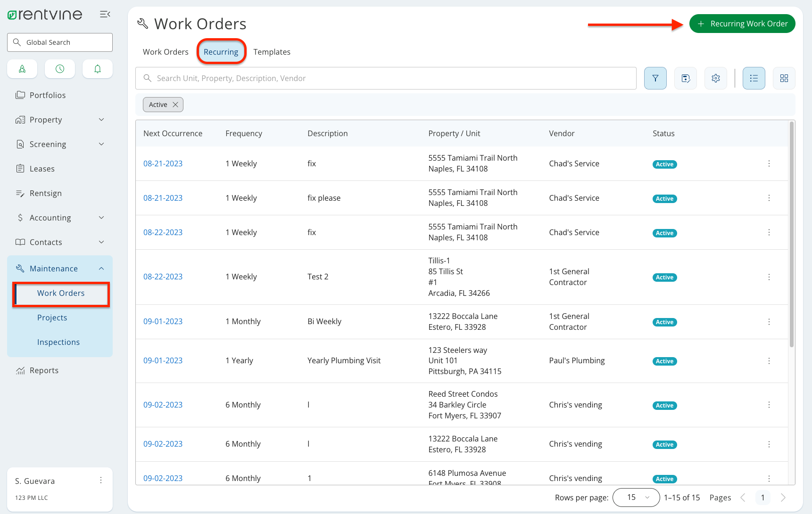
Task: Collapse the sidebar navigation icon
Action: [105, 14]
